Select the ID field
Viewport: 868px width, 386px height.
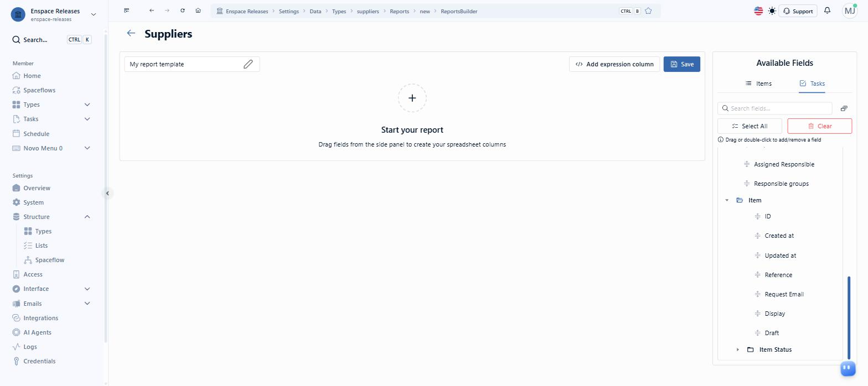pyautogui.click(x=768, y=216)
